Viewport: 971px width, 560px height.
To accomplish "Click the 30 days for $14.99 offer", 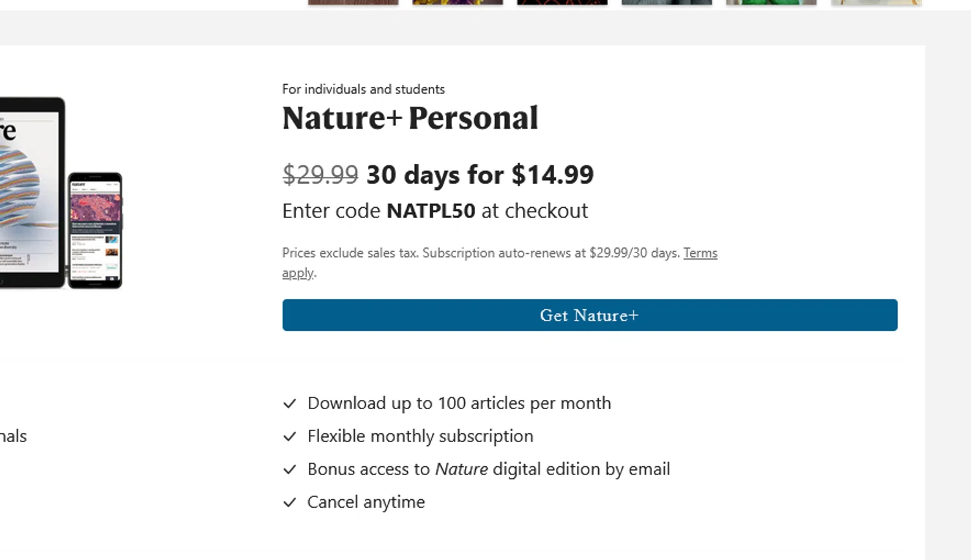I will (x=480, y=175).
